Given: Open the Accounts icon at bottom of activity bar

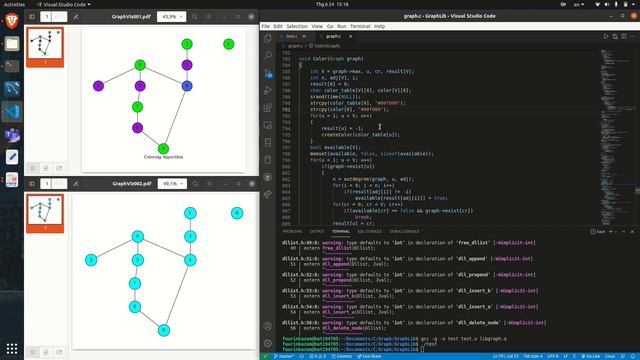Looking at the screenshot, I should [x=268, y=326].
